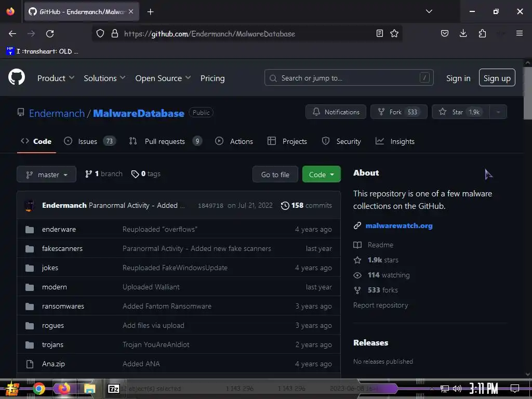Expand the Open Source menu
The width and height of the screenshot is (532, 399).
(163, 78)
